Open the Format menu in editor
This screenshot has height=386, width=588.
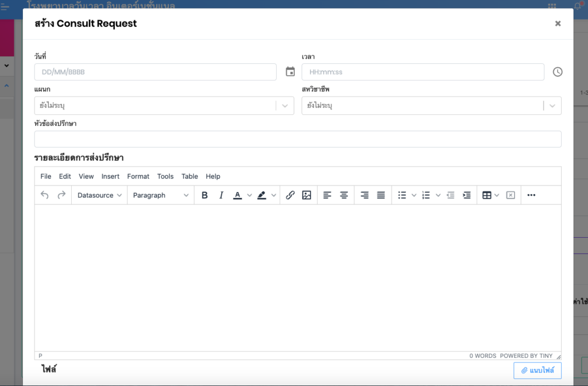click(x=138, y=176)
